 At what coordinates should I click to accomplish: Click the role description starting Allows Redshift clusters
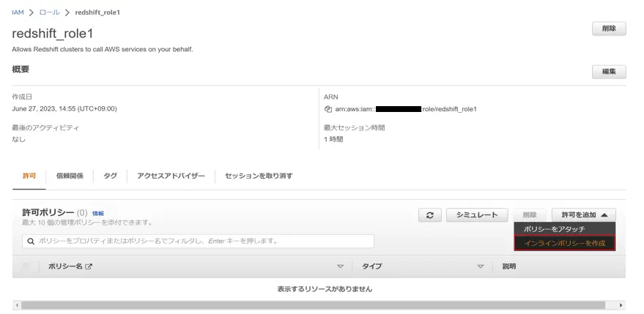[x=103, y=50]
